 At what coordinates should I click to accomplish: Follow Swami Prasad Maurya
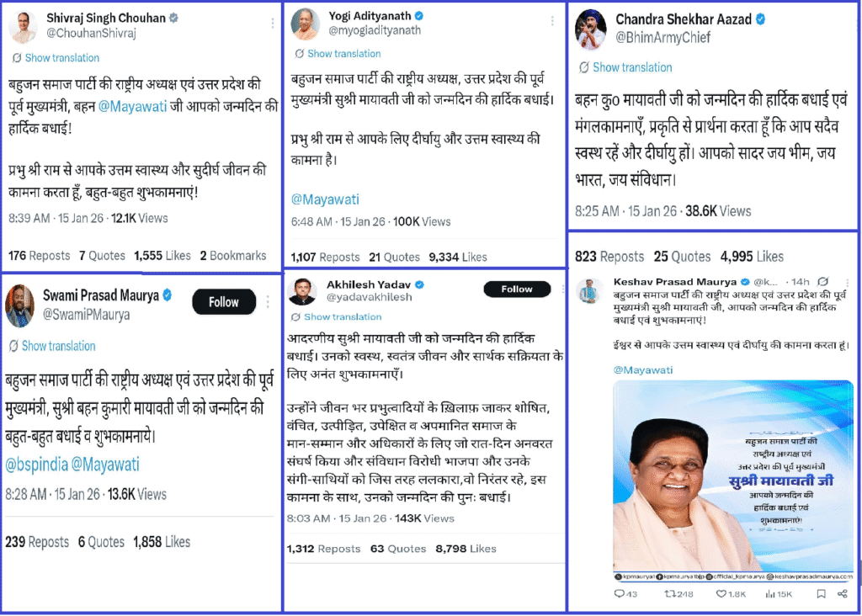pyautogui.click(x=224, y=301)
